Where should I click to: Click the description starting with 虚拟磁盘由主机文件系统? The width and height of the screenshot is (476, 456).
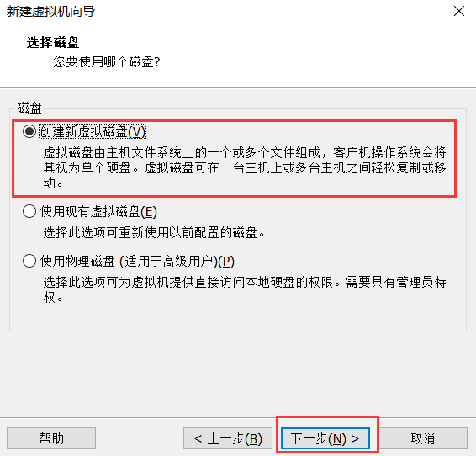tap(245, 167)
